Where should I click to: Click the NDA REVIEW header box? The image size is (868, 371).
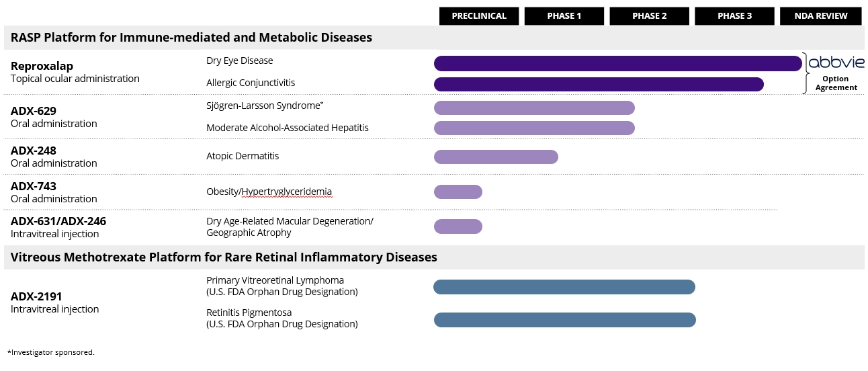pyautogui.click(x=820, y=16)
